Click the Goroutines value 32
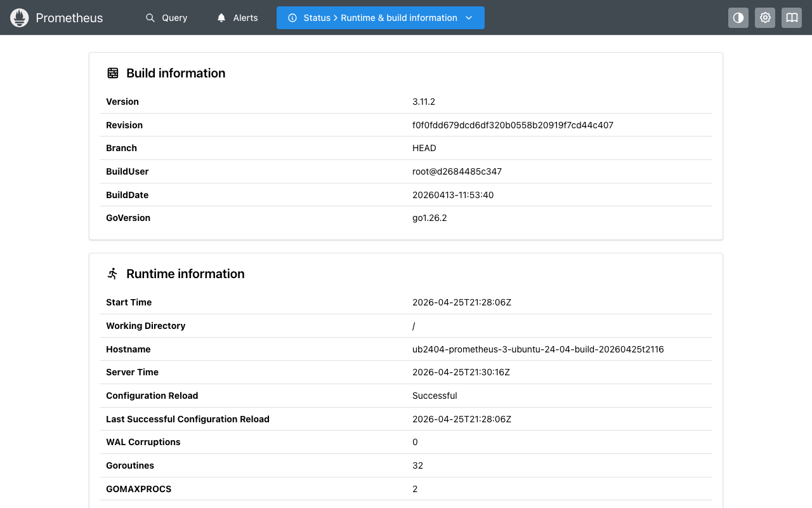The width and height of the screenshot is (812, 508). tap(417, 465)
